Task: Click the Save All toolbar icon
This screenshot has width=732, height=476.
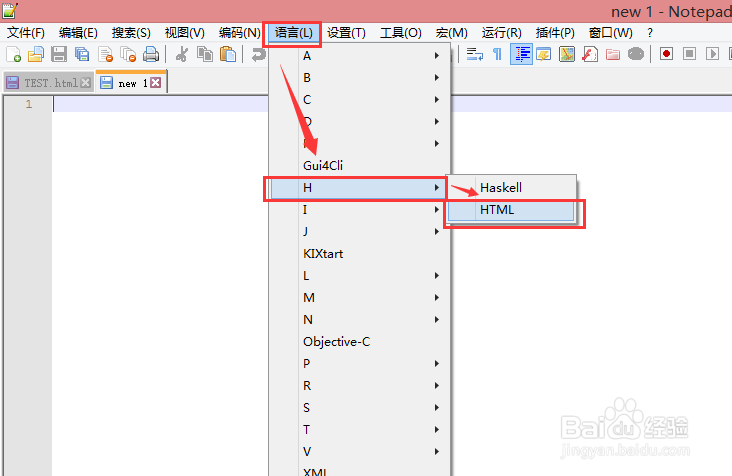Action: point(82,55)
